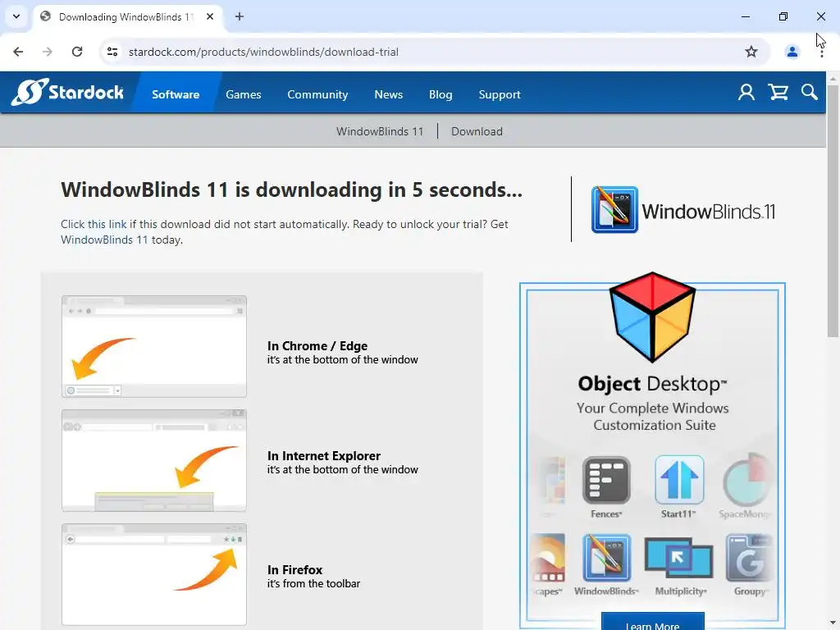
Task: Close the Downloading WindowBlinds tab
Action: pos(210,16)
